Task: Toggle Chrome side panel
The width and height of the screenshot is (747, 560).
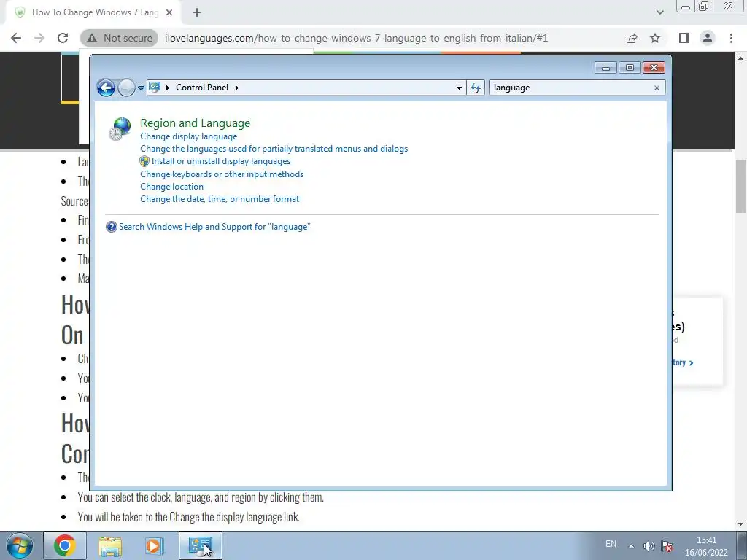Action: coord(684,38)
